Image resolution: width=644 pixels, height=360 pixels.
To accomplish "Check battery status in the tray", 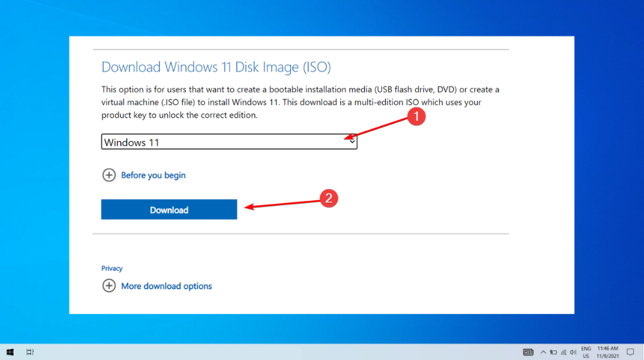I will 553,352.
